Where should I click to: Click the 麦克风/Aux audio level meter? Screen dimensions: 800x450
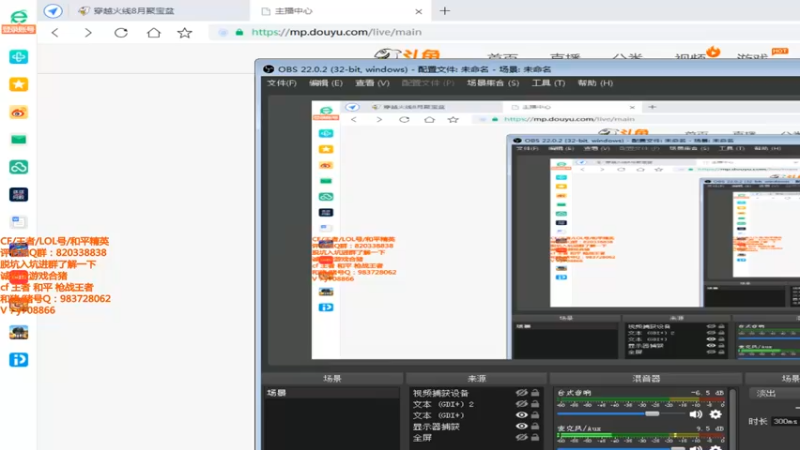coord(640,435)
